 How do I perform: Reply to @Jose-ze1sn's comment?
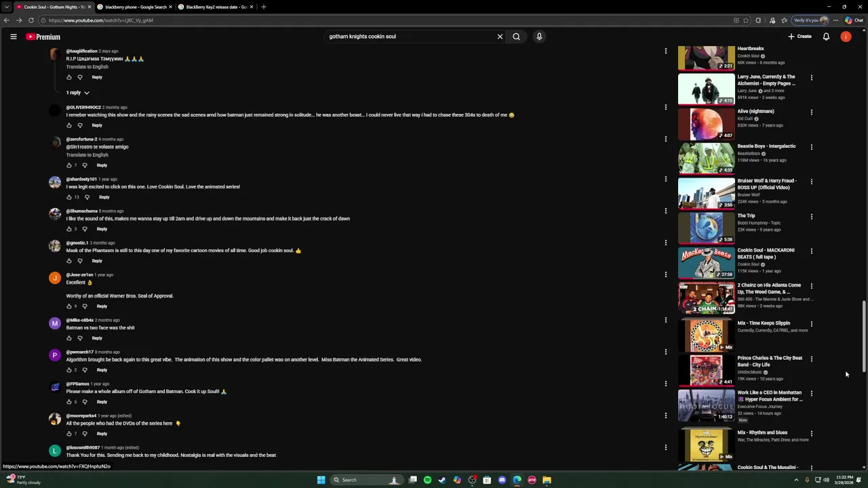pos(102,306)
